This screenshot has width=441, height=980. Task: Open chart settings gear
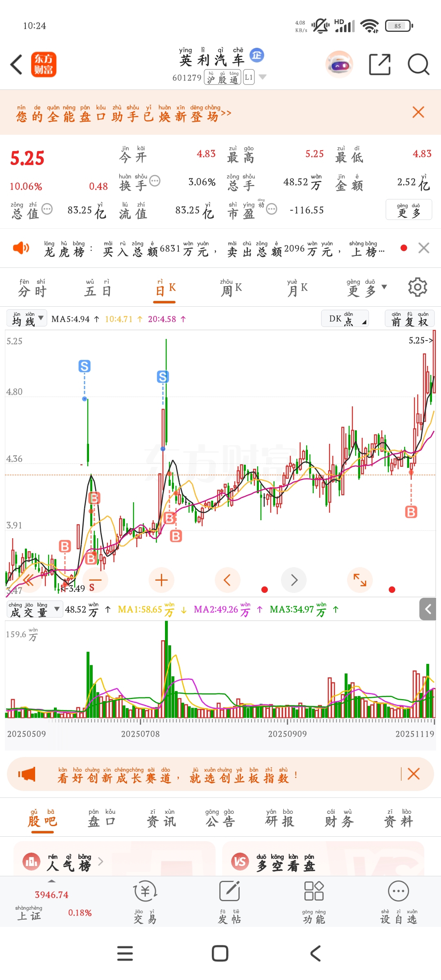(417, 287)
